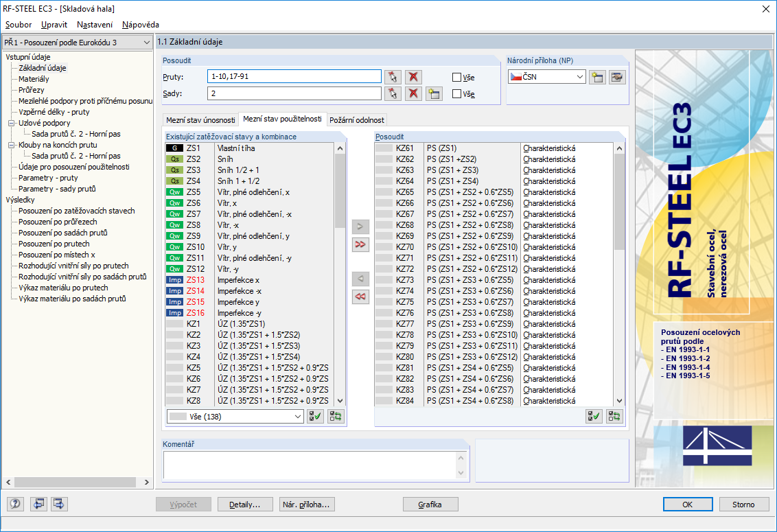
Task: Go to next input window icon
Action: coord(59,505)
